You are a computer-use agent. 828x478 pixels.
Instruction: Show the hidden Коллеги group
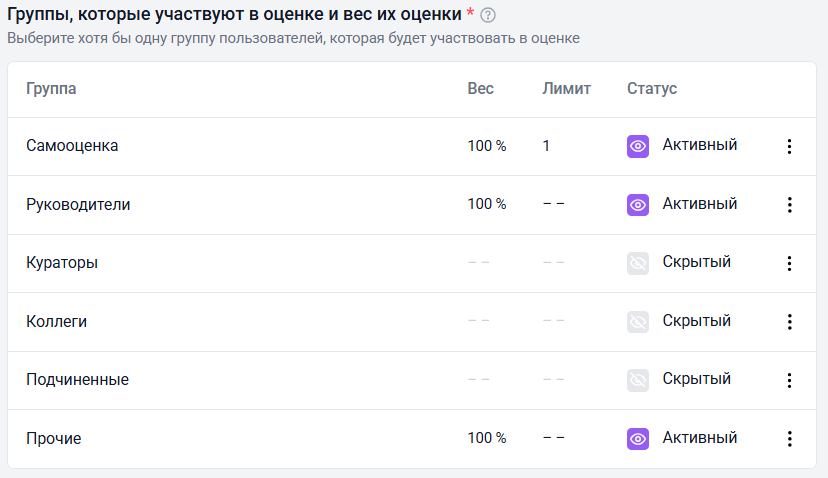[x=638, y=321]
